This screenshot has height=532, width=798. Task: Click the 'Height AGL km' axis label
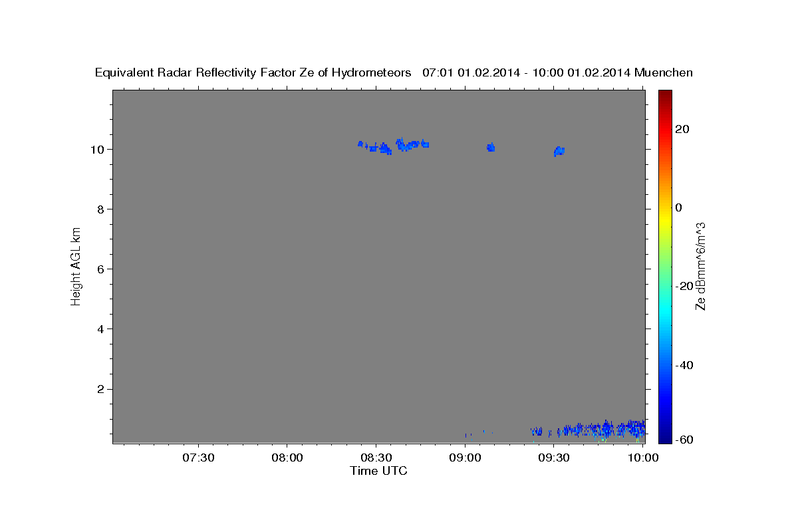pyautogui.click(x=76, y=266)
